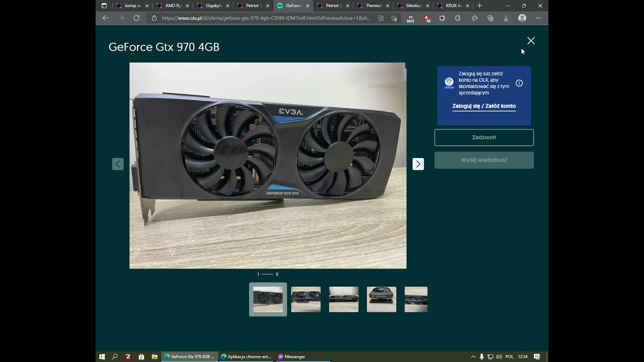Open the Downloads arrow icon
Screen dimensions: 644x362
506,18
